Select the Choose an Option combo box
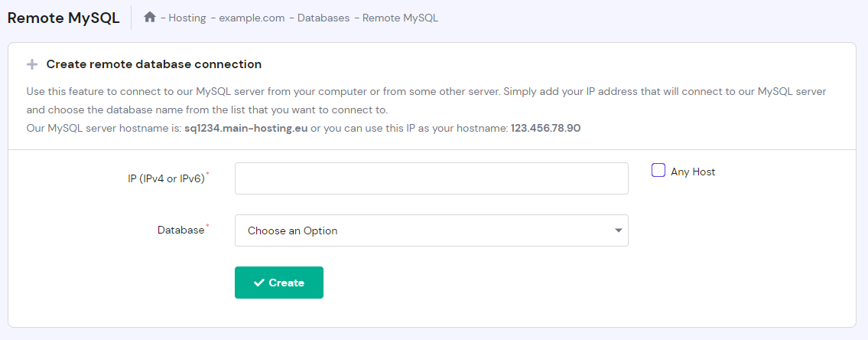 tap(431, 230)
